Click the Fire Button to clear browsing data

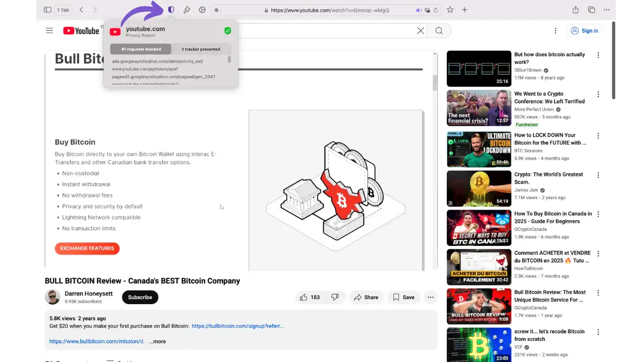pos(187,10)
